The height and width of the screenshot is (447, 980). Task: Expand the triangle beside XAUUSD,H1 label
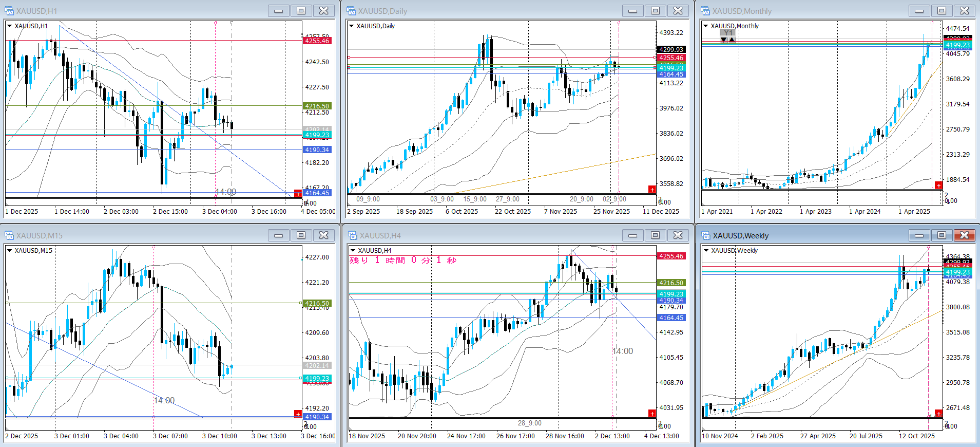point(9,26)
